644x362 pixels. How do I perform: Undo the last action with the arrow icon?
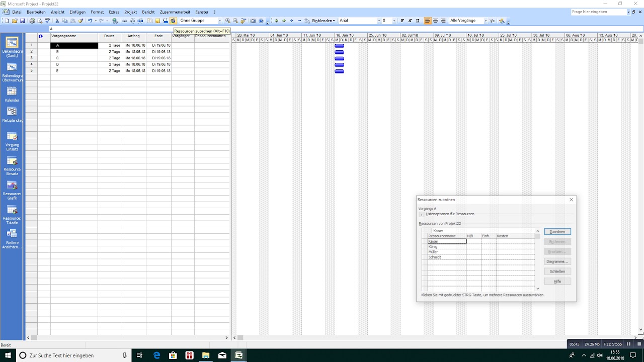point(90,21)
